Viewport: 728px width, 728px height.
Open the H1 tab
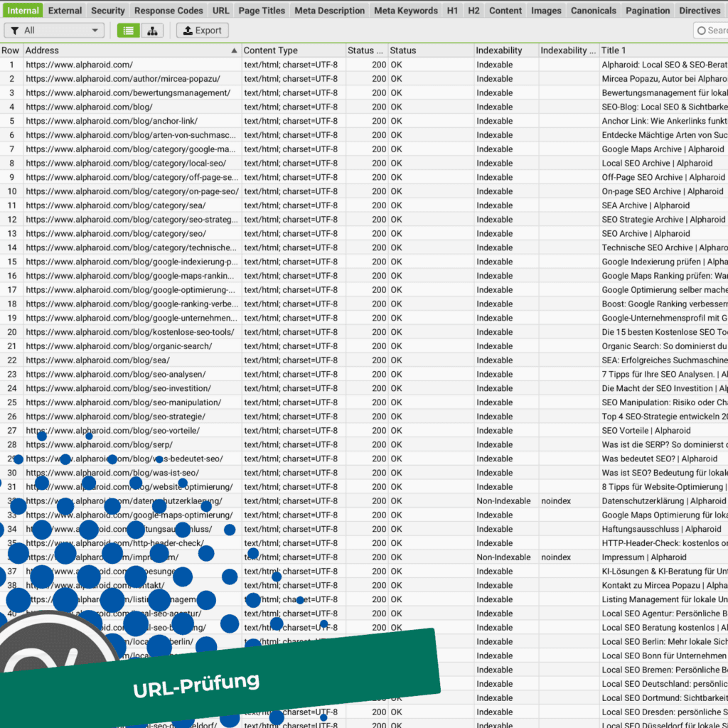tap(452, 10)
